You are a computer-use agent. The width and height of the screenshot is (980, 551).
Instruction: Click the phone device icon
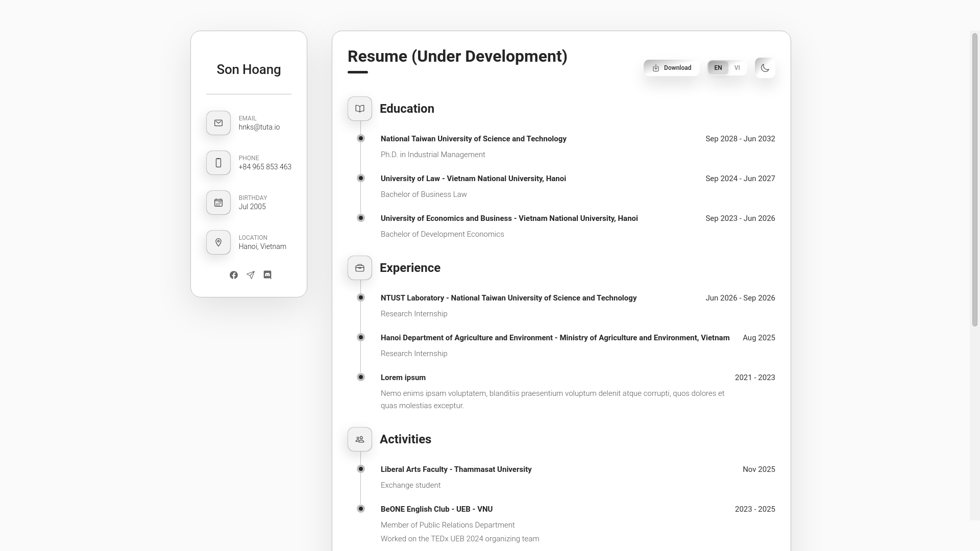coord(218,163)
